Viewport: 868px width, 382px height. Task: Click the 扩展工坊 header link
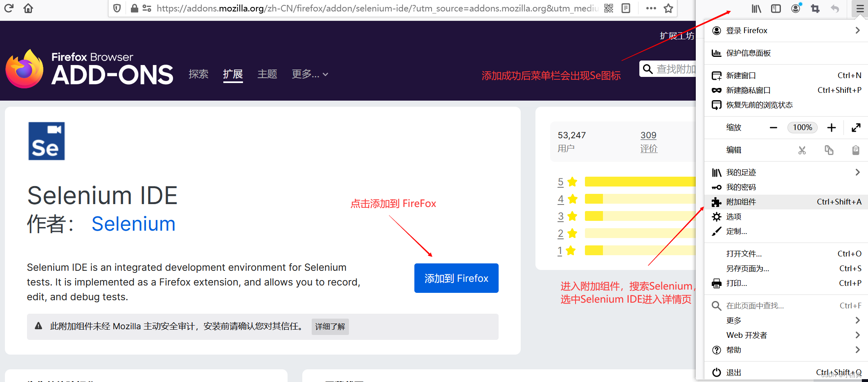click(677, 36)
